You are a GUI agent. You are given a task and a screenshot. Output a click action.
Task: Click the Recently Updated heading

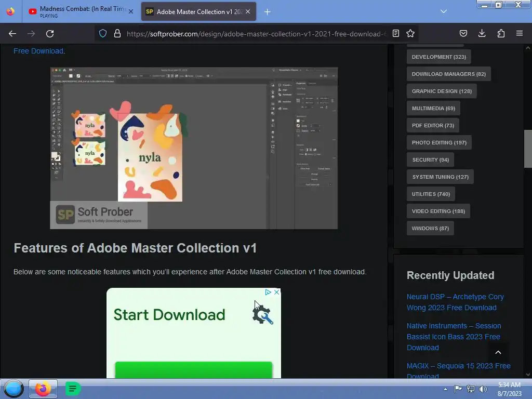(450, 275)
